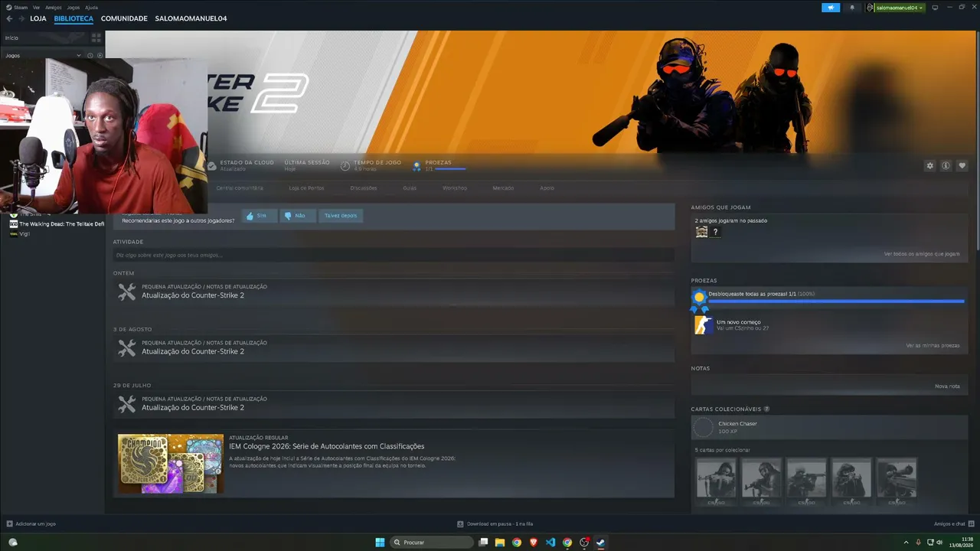Open the Ver menu

point(36,8)
